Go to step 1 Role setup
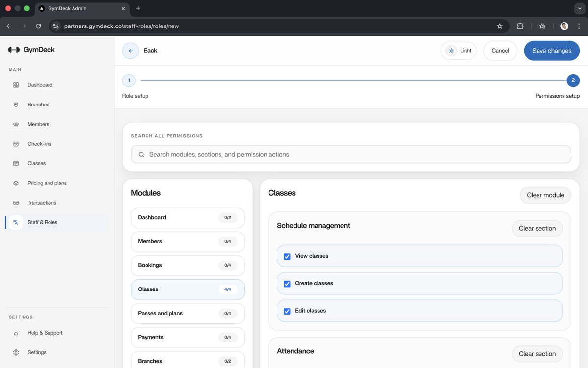This screenshot has width=588, height=368. point(129,80)
